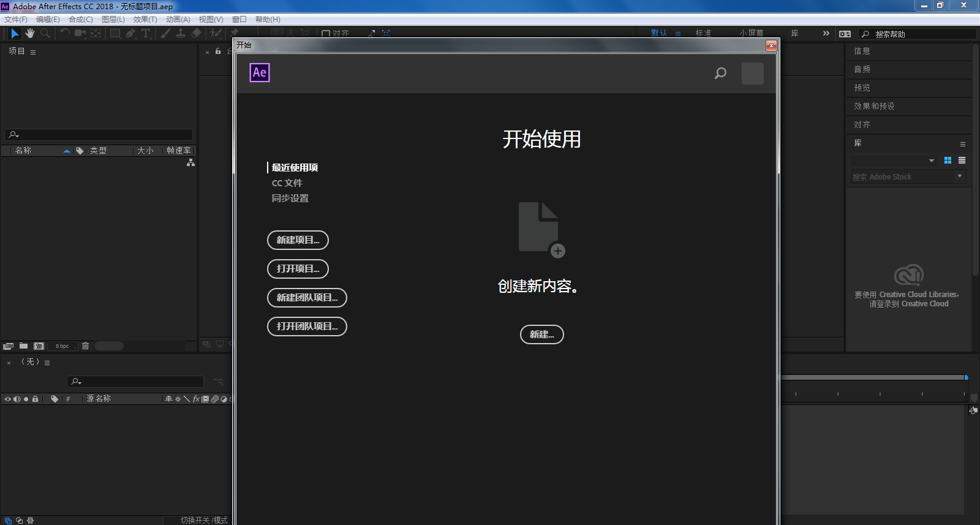Select the Pan Behind anchor point tool
Screen dimensions: 980x525
(96, 33)
